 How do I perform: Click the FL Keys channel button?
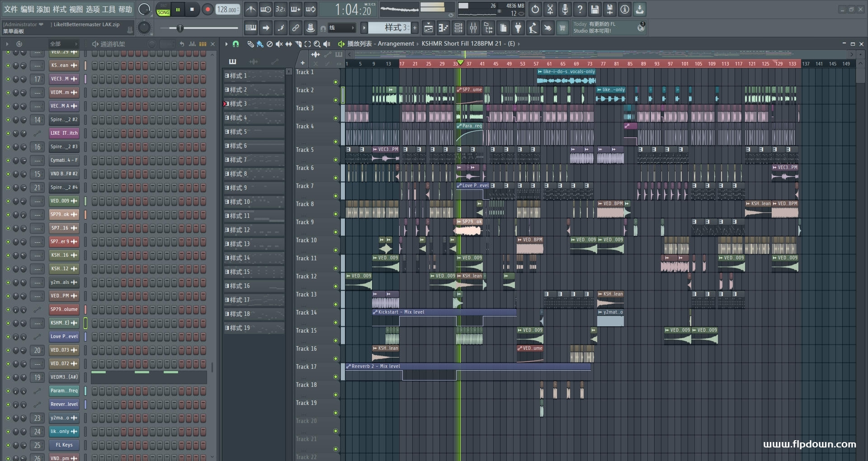pyautogui.click(x=64, y=445)
